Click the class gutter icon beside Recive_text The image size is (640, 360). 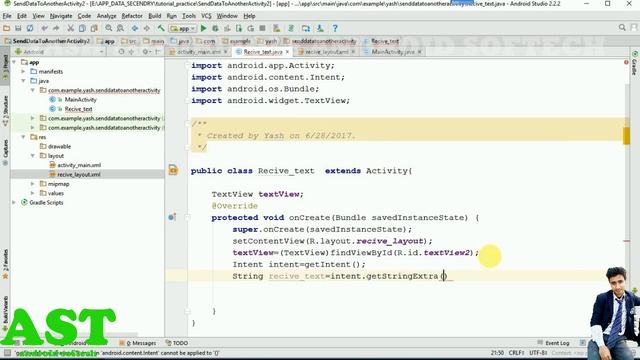(173, 170)
